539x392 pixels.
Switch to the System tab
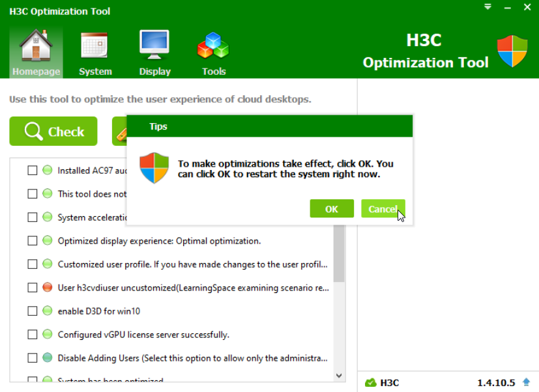point(95,52)
